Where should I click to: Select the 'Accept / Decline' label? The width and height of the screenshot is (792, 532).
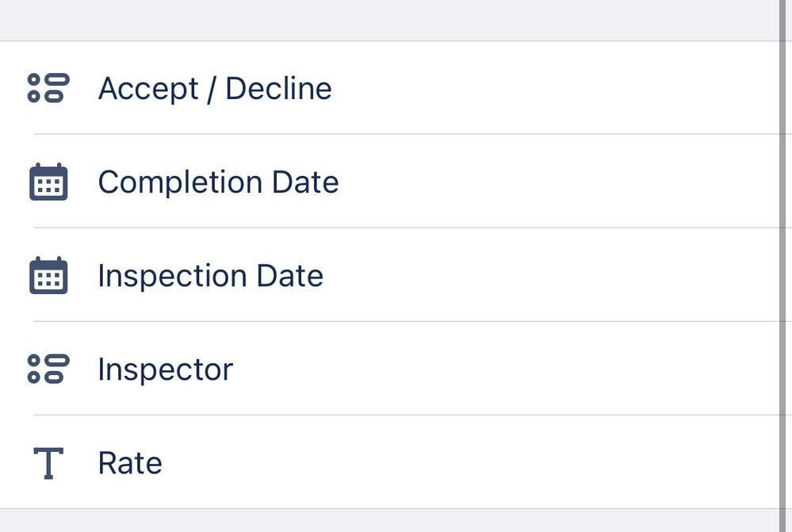(x=215, y=88)
